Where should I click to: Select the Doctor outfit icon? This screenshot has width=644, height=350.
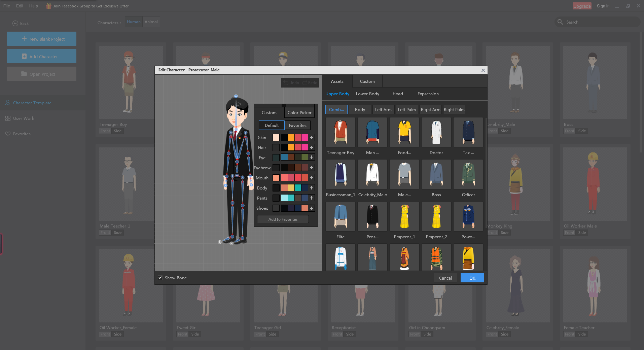coord(436,132)
